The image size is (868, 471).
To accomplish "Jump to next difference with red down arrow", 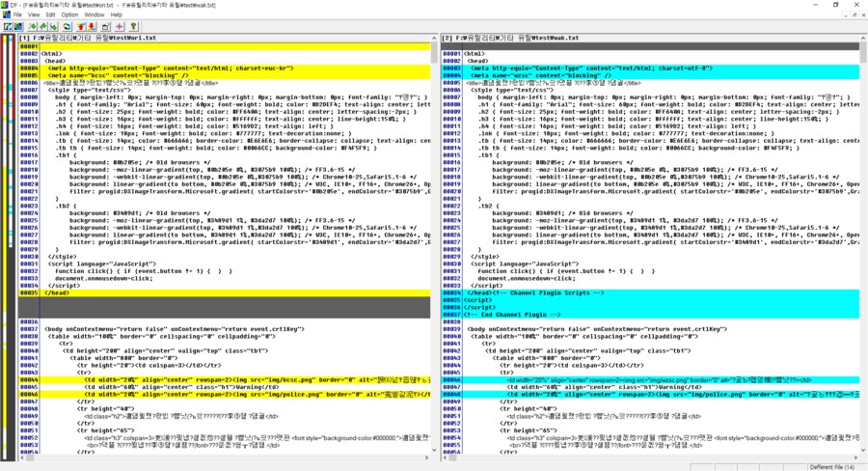I will click(x=92, y=26).
